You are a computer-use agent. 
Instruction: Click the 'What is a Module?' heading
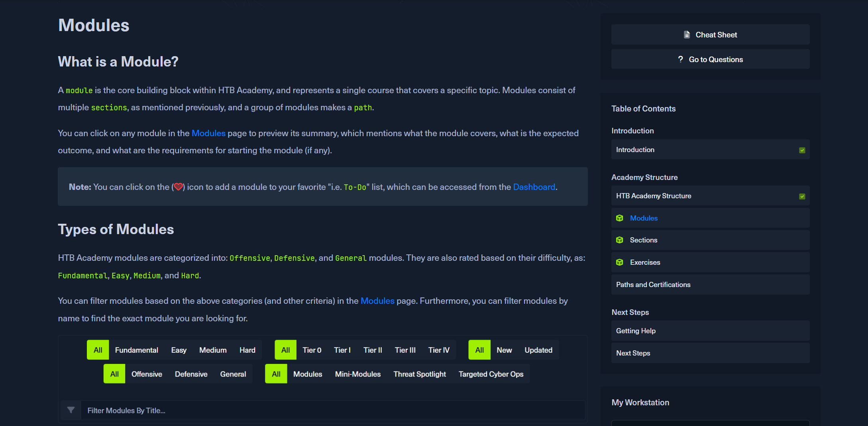pos(118,62)
